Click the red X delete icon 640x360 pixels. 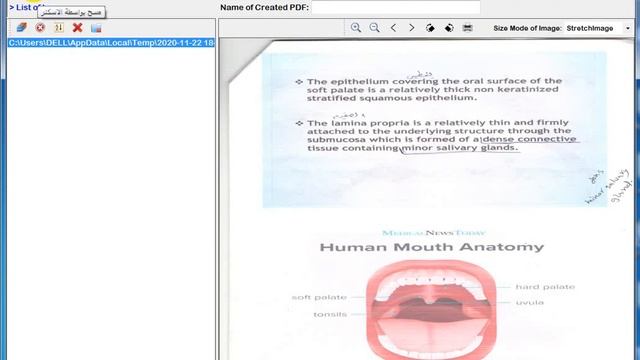(78, 27)
